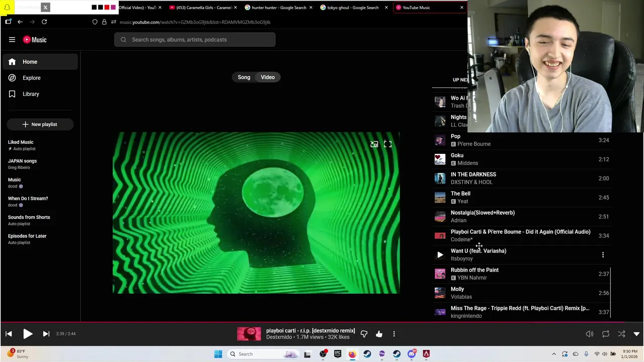Open the player bar more-actions menu

point(394,334)
